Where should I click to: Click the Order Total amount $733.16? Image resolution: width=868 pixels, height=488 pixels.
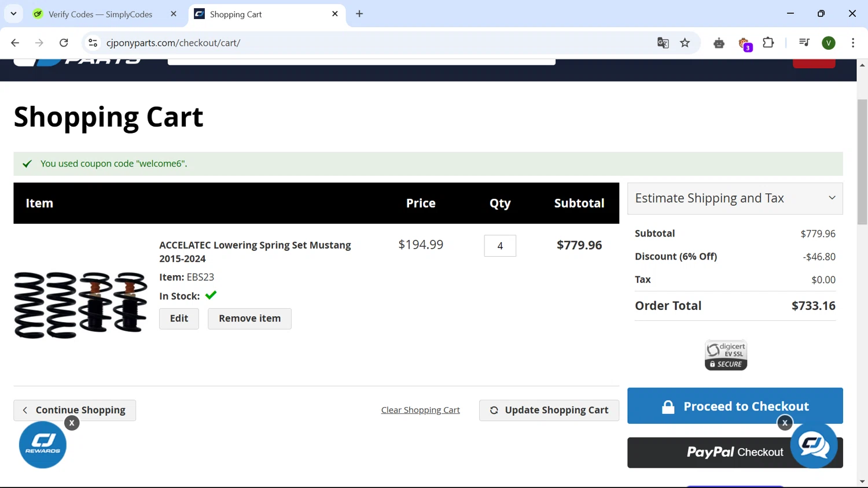pos(813,306)
